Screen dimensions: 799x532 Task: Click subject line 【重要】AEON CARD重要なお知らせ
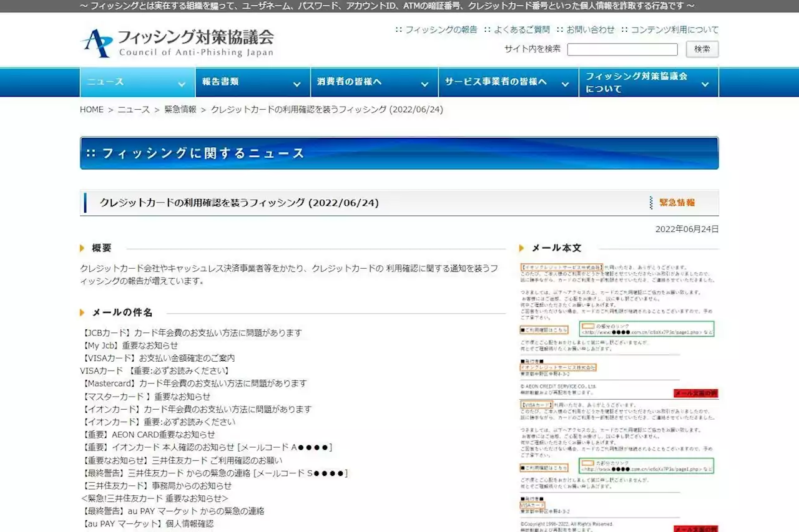(148, 434)
